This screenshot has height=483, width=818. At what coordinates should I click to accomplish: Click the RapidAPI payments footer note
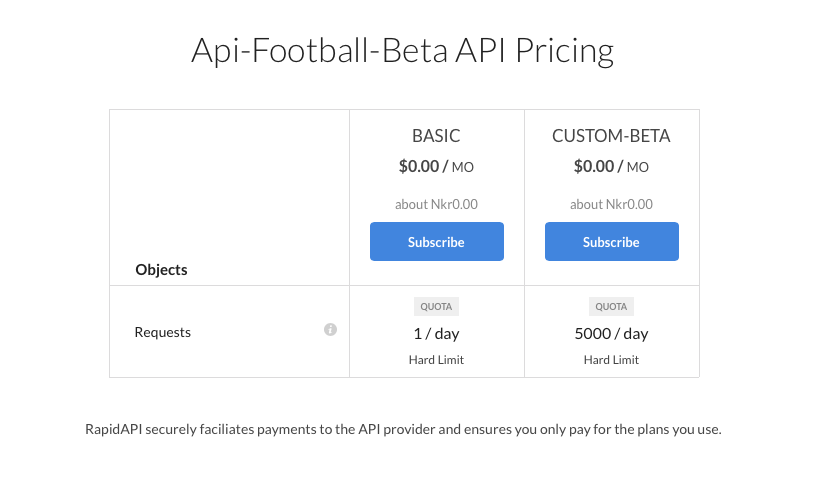(x=403, y=429)
